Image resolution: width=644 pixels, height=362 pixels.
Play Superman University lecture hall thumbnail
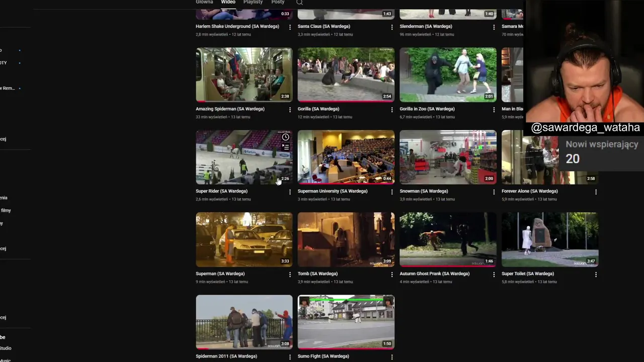(346, 157)
